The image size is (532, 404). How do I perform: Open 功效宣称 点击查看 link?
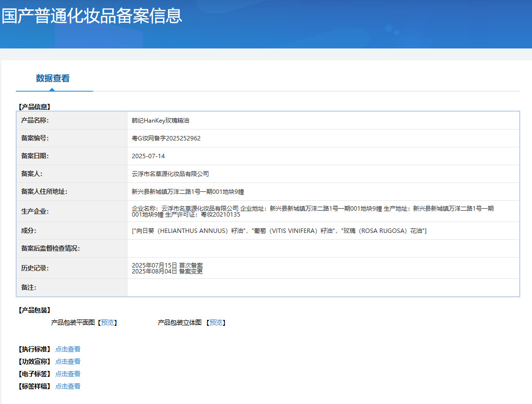coord(68,361)
